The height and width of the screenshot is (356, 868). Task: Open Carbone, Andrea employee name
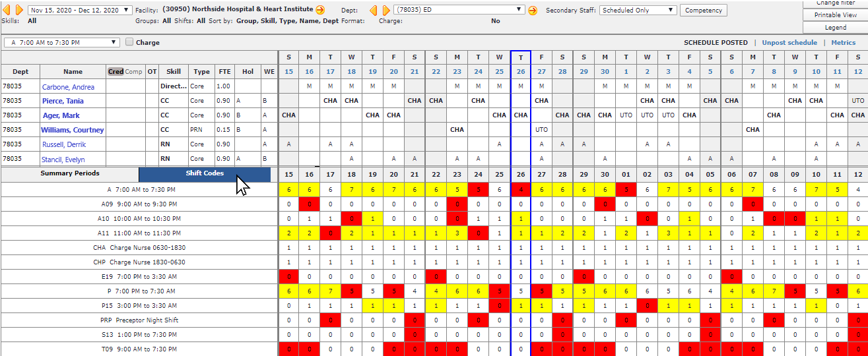click(x=68, y=86)
